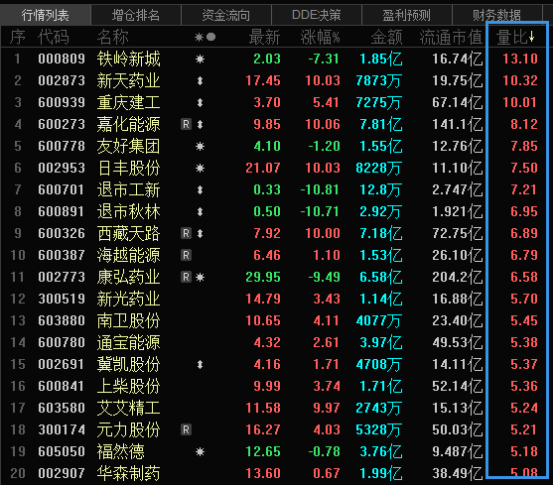Switch to the 增仓排名 tab
This screenshot has width=553, height=487.
click(136, 15)
